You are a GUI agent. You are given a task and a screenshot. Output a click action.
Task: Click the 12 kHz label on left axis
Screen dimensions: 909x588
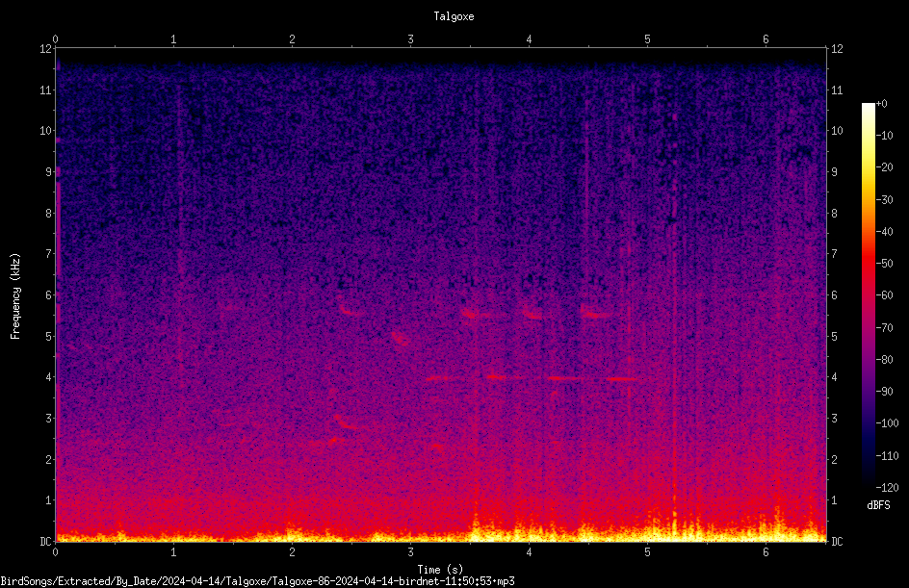coord(46,49)
